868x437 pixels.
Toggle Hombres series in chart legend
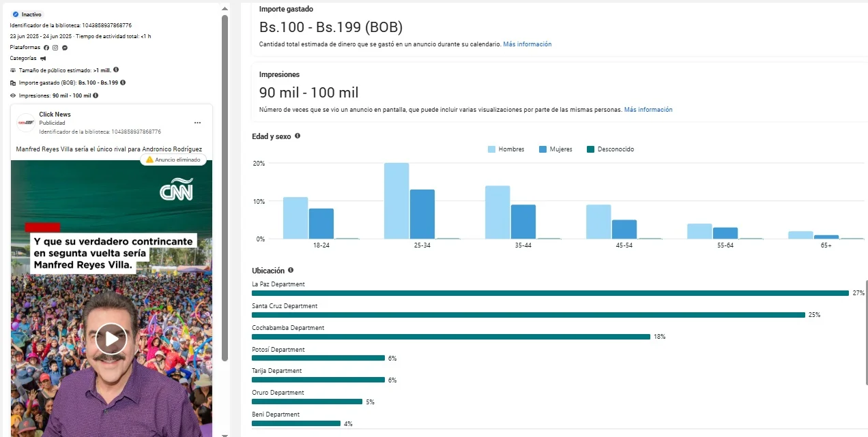click(x=506, y=149)
